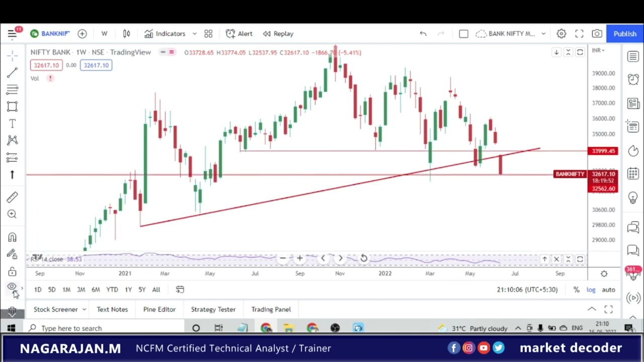This screenshot has height=362, width=644.
Task: Start bar Replay mode
Action: pyautogui.click(x=278, y=34)
